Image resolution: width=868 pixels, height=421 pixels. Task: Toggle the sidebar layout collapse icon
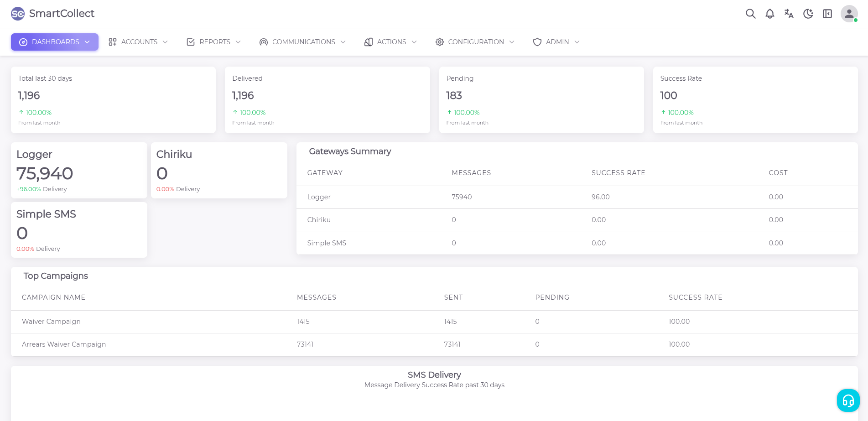[x=827, y=14]
